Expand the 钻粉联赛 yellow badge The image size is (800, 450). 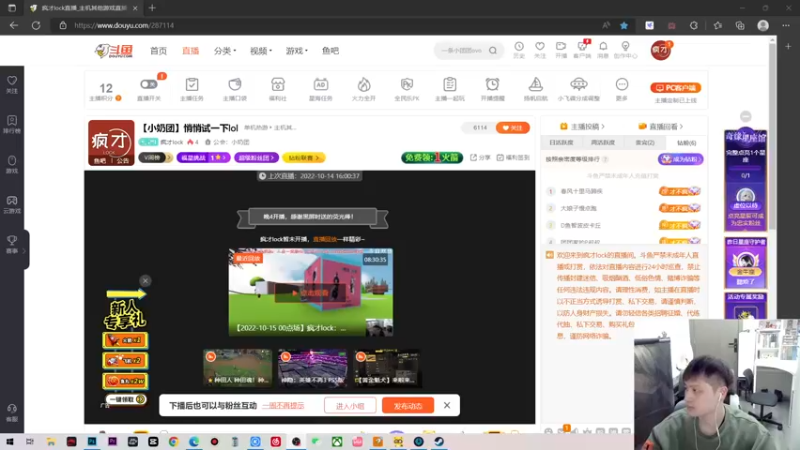click(x=304, y=158)
